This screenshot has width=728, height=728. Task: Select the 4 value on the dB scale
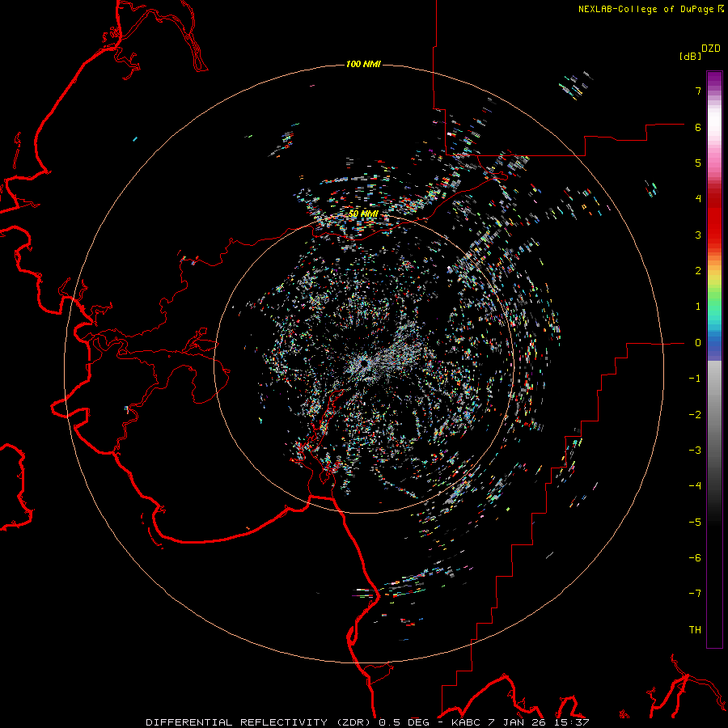click(x=698, y=199)
